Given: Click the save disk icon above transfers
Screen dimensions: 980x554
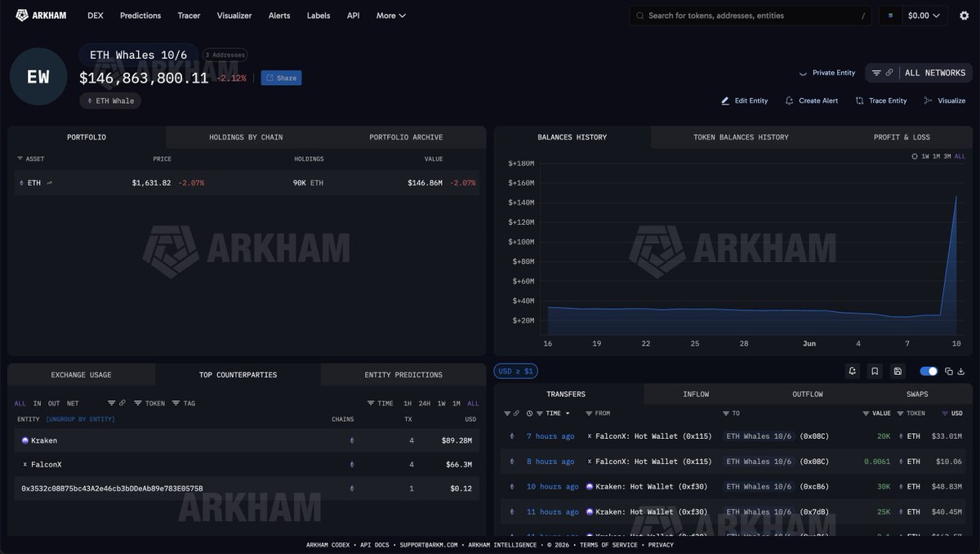Looking at the screenshot, I should click(x=898, y=371).
